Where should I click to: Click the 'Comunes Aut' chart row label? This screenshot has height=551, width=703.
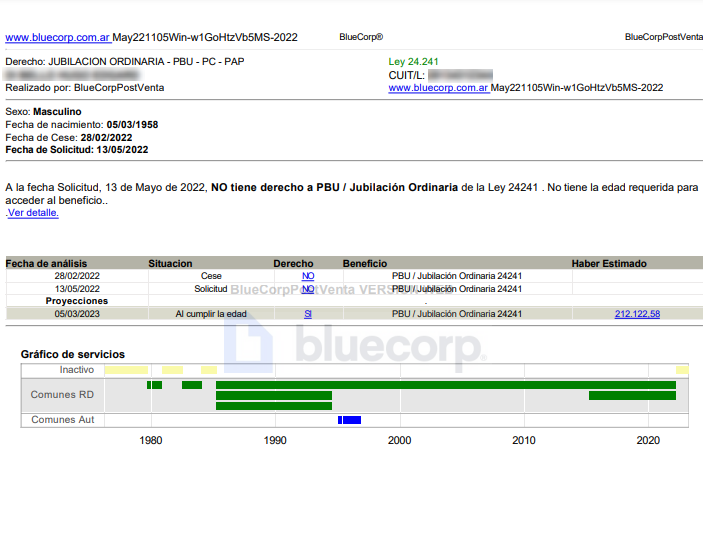click(63, 420)
